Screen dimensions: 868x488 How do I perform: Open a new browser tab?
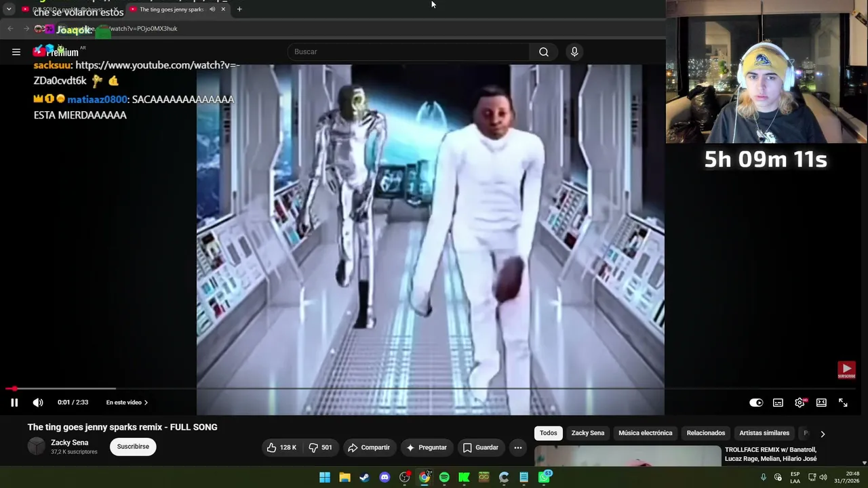(239, 9)
